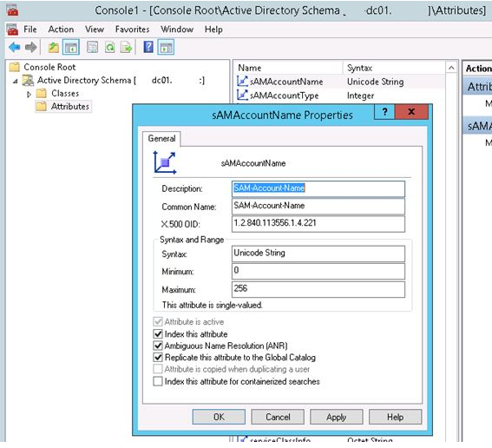Click the Common Name field

[318, 206]
